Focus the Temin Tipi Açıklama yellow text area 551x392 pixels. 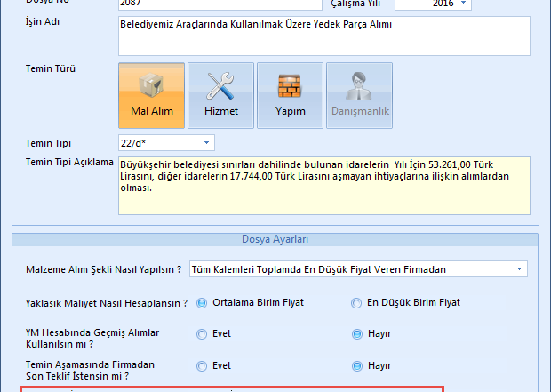[x=323, y=188]
